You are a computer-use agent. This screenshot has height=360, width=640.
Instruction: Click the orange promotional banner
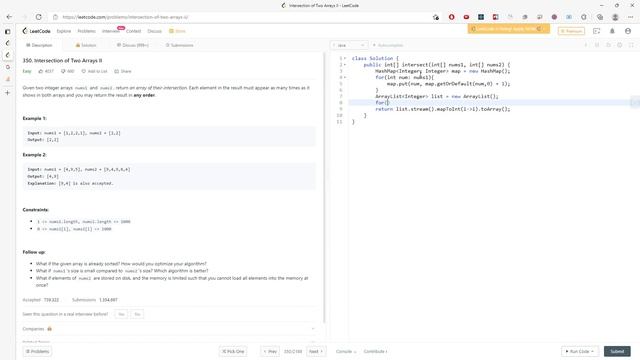(x=509, y=29)
